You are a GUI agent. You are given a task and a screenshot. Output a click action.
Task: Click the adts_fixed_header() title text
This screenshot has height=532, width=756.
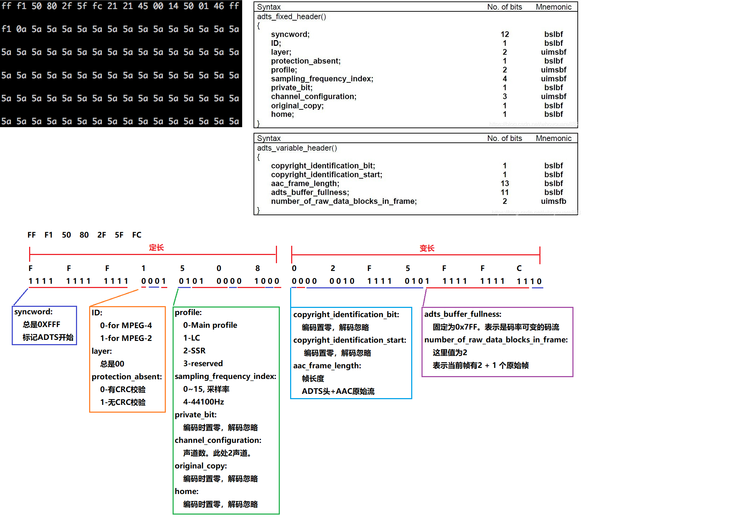pyautogui.click(x=291, y=17)
